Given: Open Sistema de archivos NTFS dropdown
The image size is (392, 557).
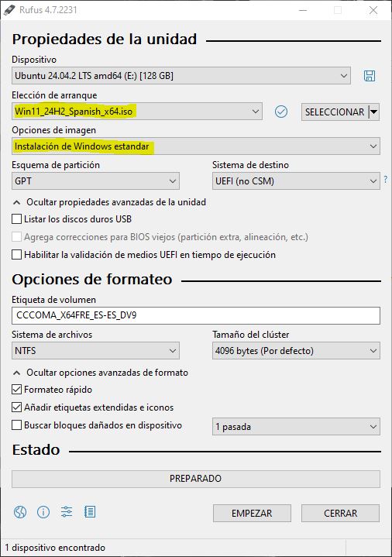Looking at the screenshot, I should (x=95, y=351).
